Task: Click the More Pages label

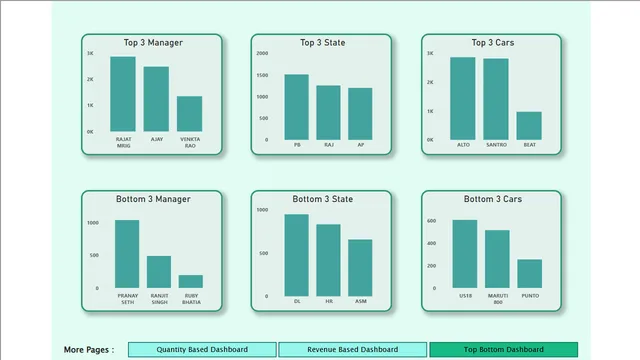Action: coord(89,350)
